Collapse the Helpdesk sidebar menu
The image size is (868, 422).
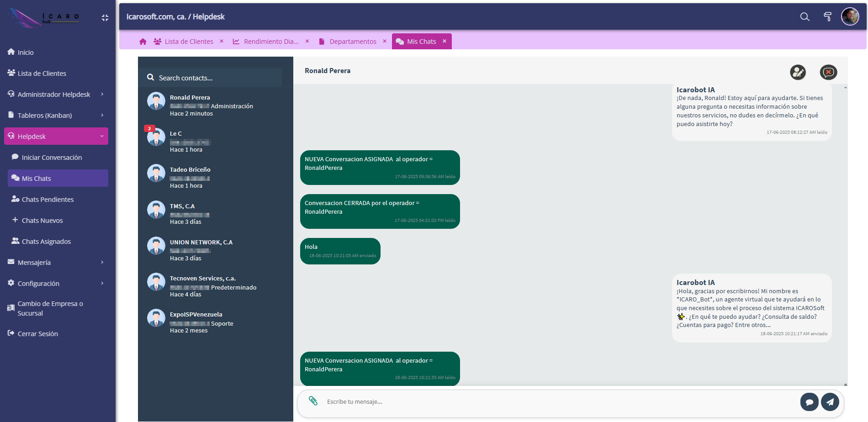[56, 136]
